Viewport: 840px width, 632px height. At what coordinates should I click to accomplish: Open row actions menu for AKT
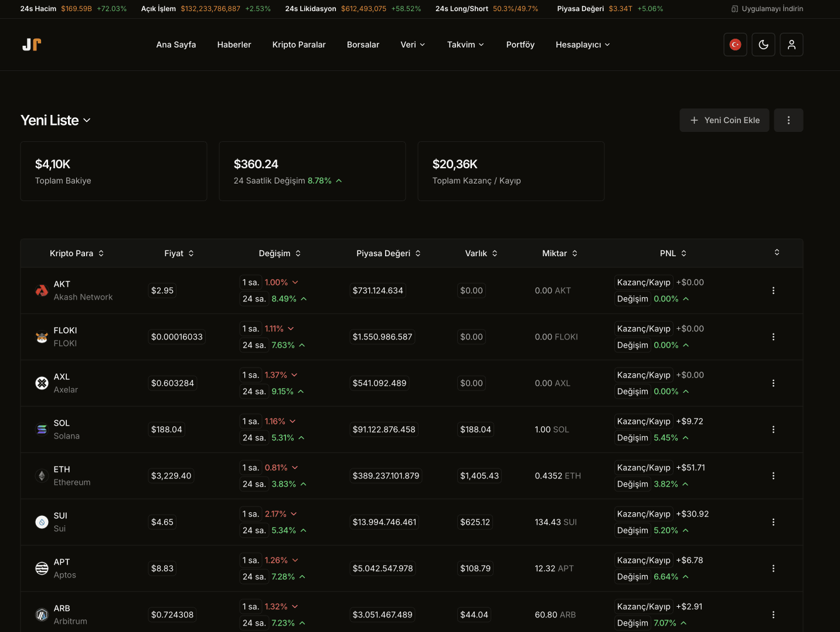click(773, 290)
